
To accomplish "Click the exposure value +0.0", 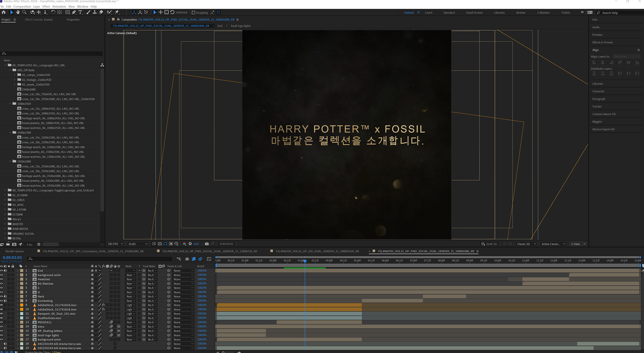I will coord(196,244).
